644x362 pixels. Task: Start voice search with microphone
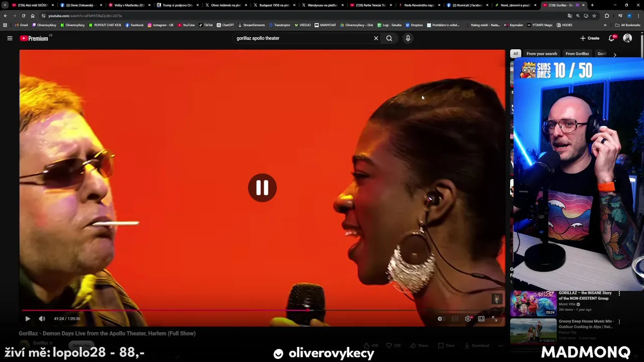[408, 38]
